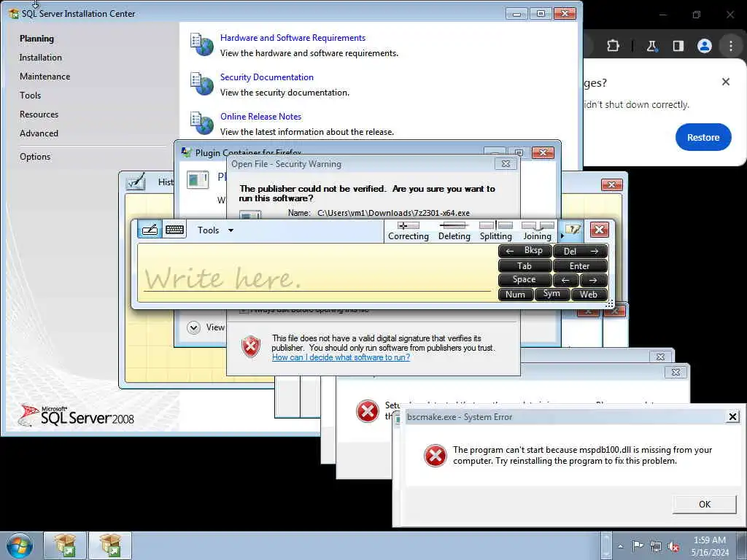Open the Sym symbol pad
This screenshot has width=747, height=560.
coord(551,295)
